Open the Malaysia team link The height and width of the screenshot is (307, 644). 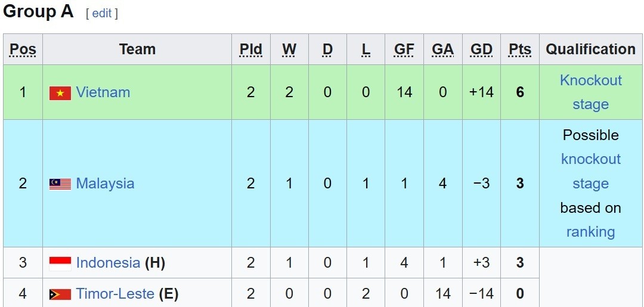(105, 184)
